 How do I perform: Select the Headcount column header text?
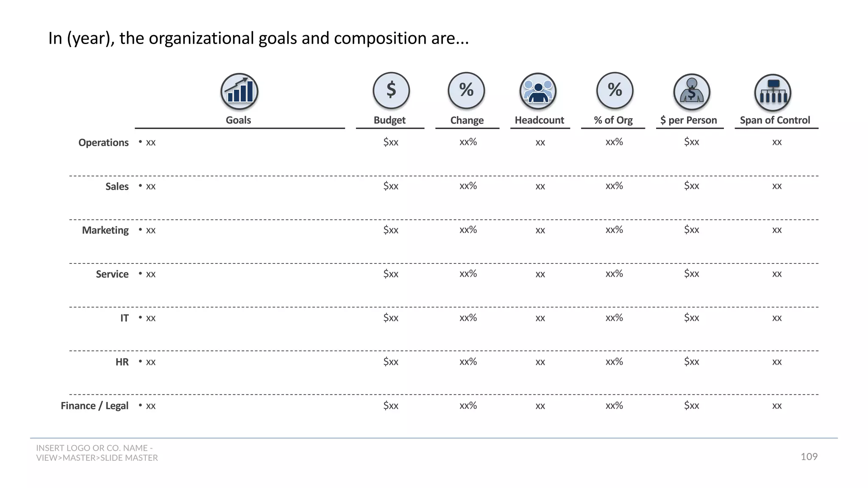[540, 120]
